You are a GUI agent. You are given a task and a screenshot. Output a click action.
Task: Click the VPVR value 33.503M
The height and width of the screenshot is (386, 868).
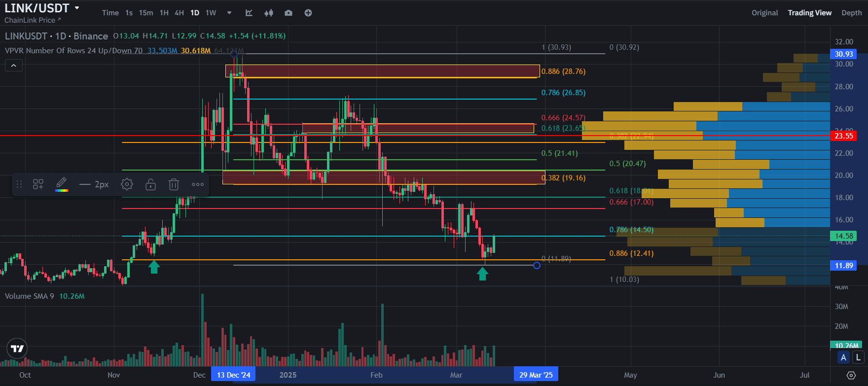(162, 51)
